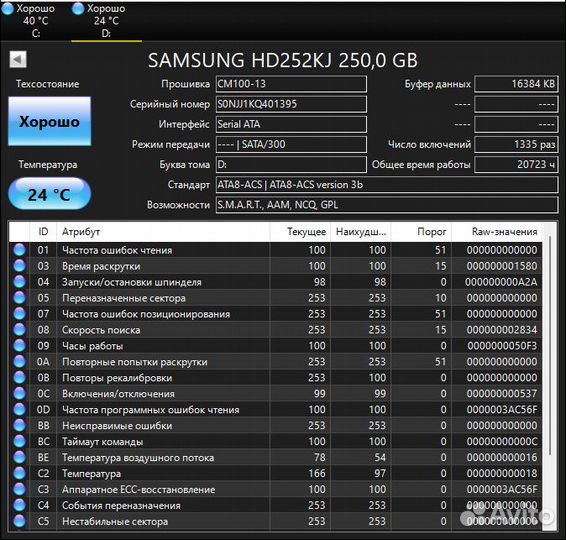This screenshot has width=566, height=540.
Task: Select the Запуски/остановки шпинделя row
Action: tap(276, 282)
